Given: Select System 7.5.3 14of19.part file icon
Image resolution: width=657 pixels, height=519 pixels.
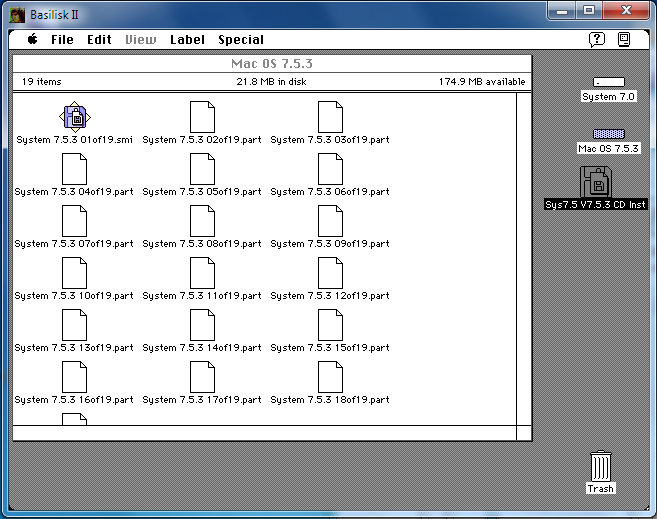Looking at the screenshot, I should [x=202, y=325].
